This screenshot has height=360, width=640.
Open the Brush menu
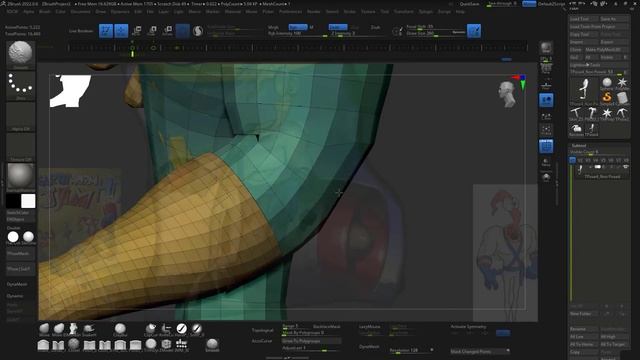(44, 12)
